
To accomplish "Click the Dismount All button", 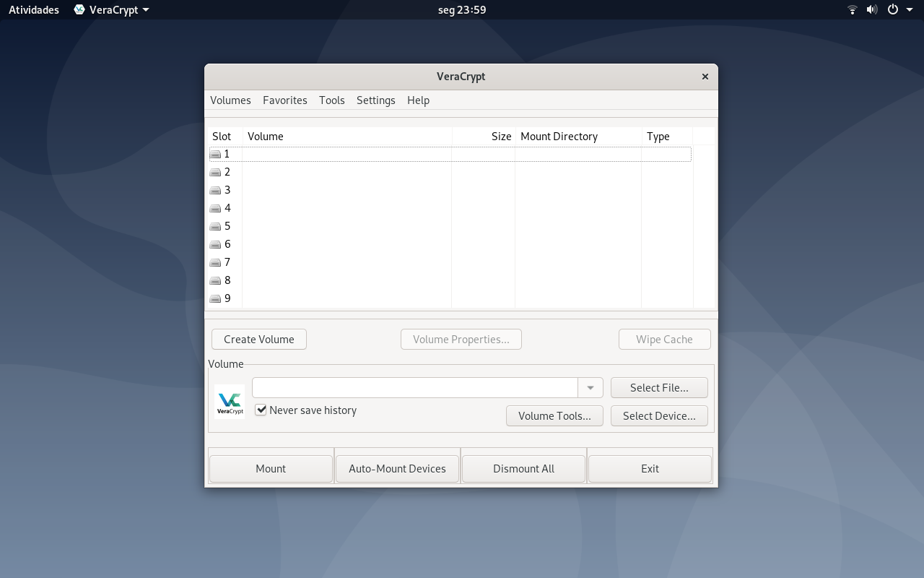I will pos(523,469).
